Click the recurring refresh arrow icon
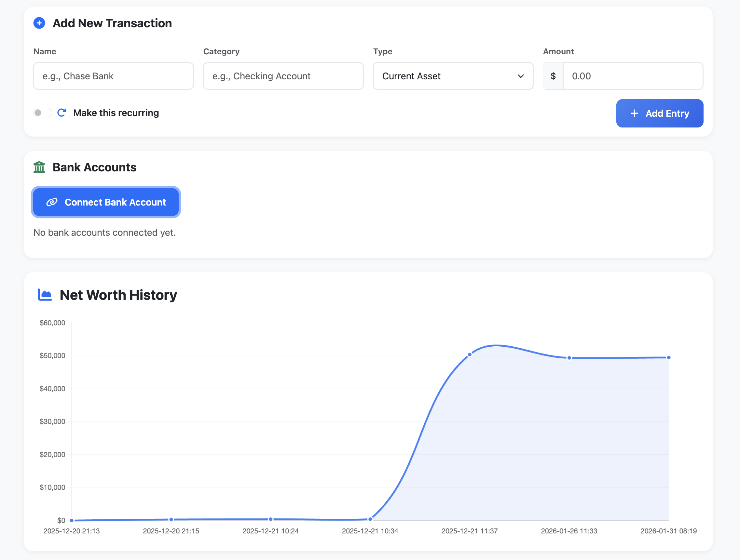 coord(62,113)
